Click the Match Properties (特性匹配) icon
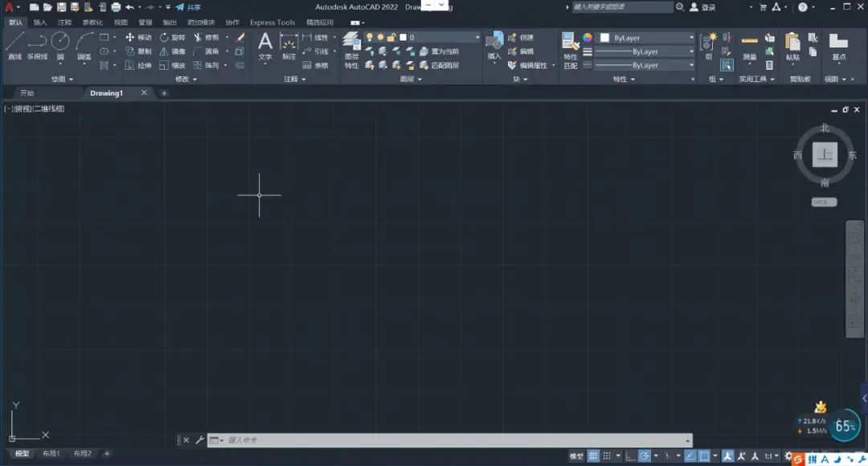This screenshot has height=466, width=868. coord(570,50)
